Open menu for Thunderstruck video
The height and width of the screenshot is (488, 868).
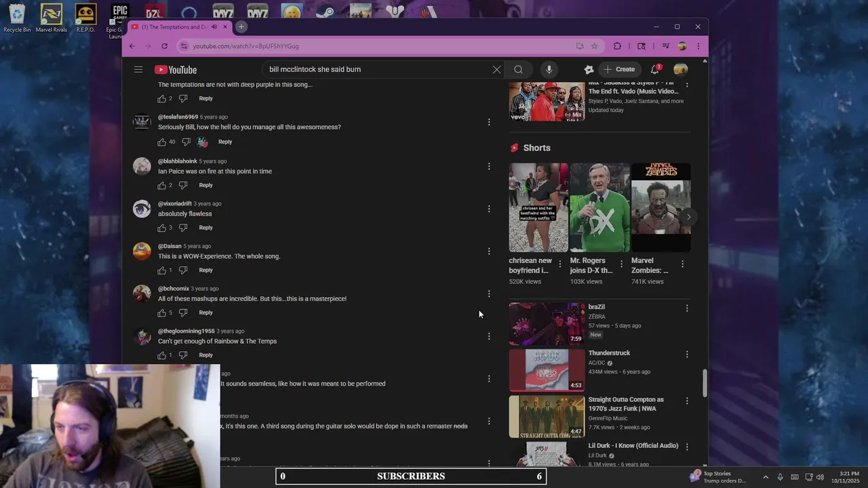pos(687,354)
